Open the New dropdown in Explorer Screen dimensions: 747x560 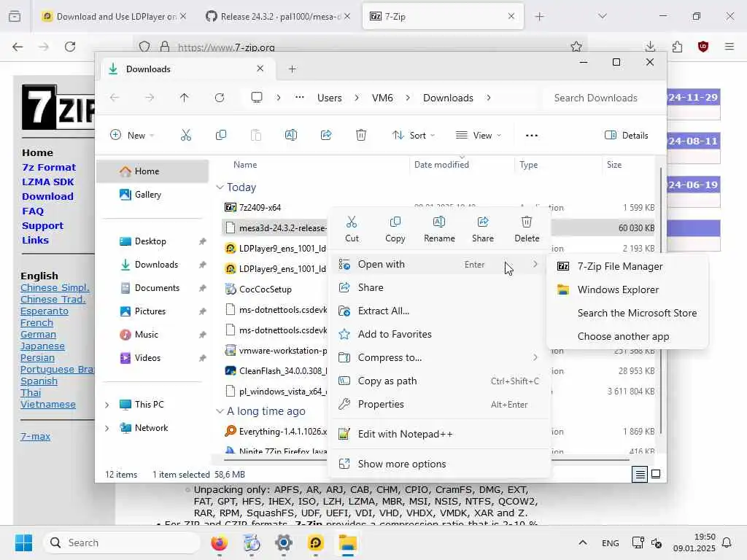[x=132, y=135]
